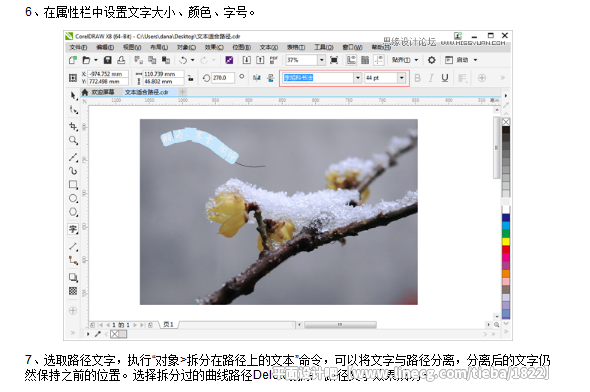Screen dimensions: 590x392
Task: Click the mirror text horizontally button
Action: (257, 78)
